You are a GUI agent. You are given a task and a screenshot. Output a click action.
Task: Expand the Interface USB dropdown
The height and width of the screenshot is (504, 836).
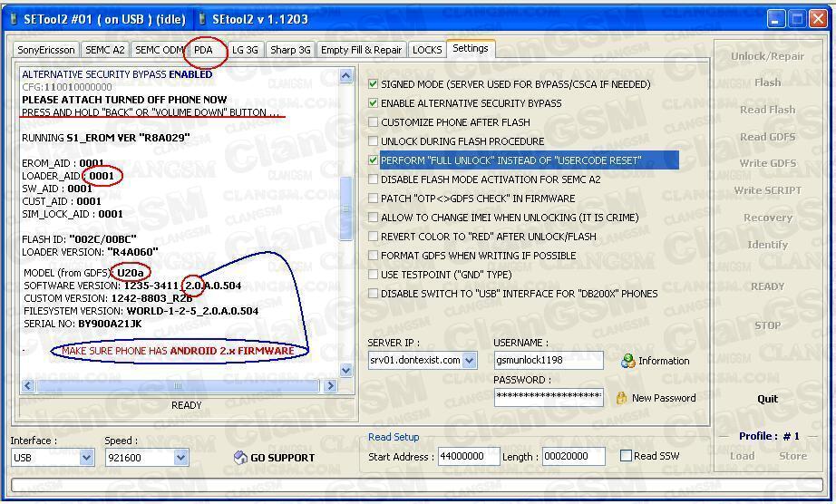pyautogui.click(x=87, y=458)
